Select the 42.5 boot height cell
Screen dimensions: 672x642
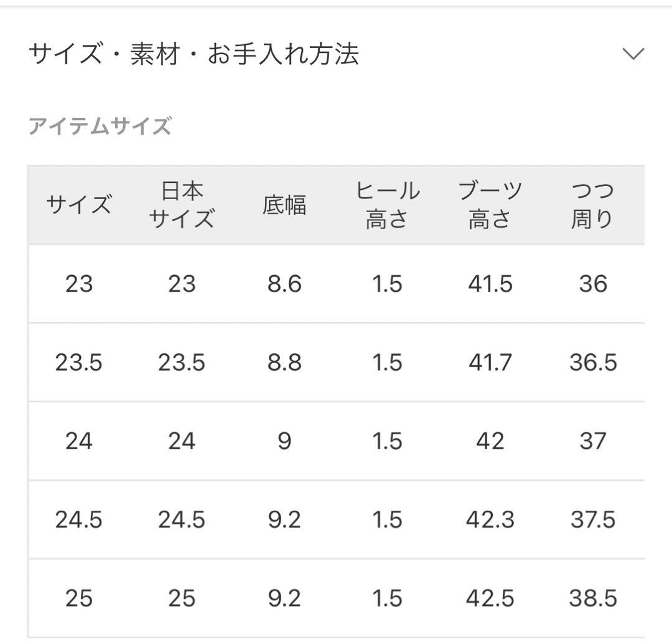pyautogui.click(x=490, y=598)
